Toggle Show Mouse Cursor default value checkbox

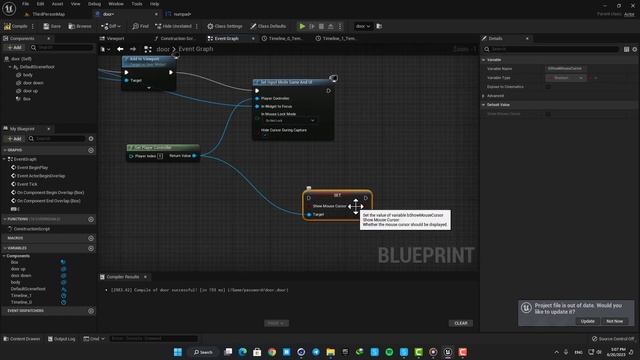(548, 114)
